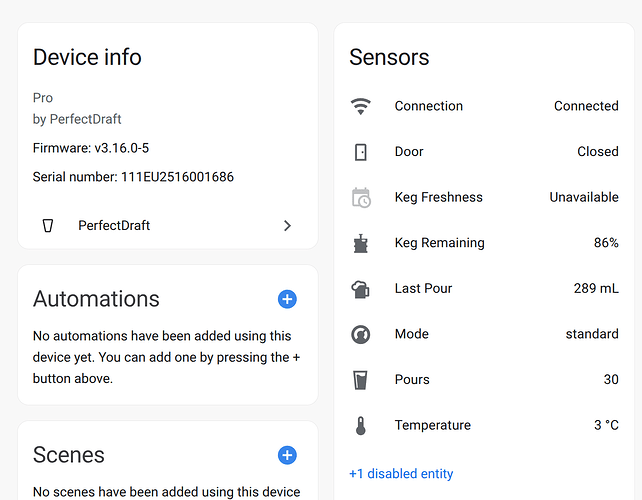Click the Closed door state value
642x500 pixels.
[598, 152]
